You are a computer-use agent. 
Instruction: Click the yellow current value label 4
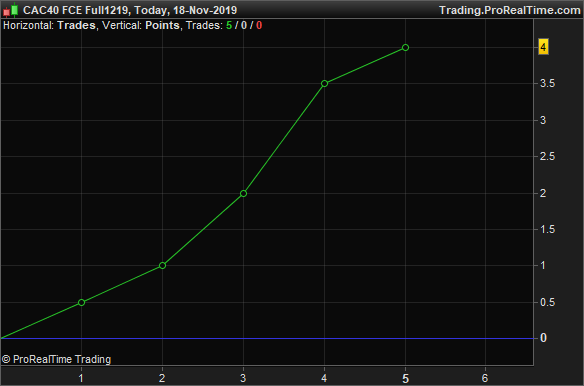[x=543, y=47]
